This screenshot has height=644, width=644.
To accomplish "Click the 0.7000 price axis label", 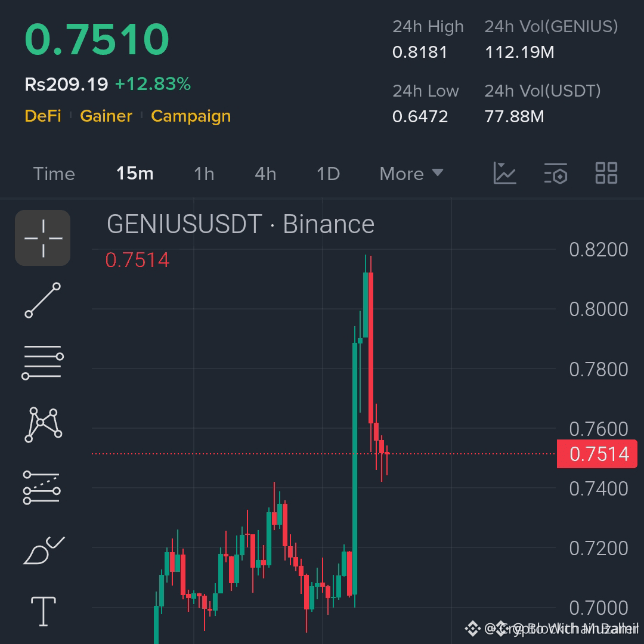I will pyautogui.click(x=599, y=608).
